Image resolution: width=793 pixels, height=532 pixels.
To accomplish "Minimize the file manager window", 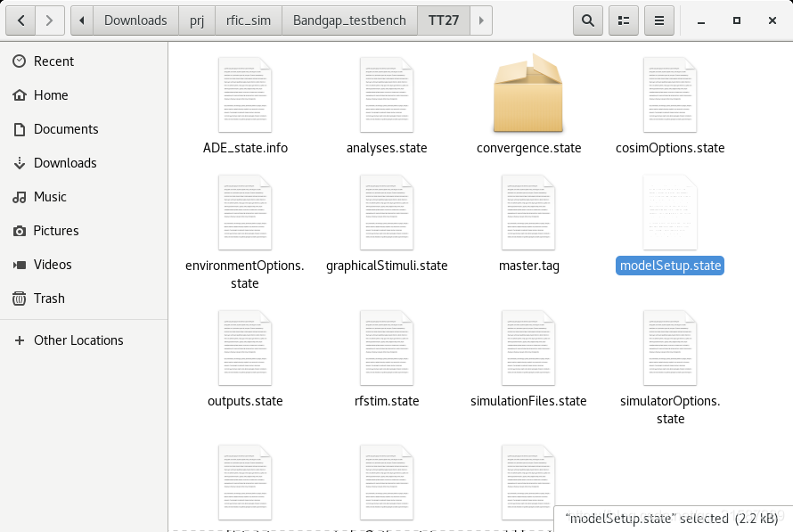I will click(x=701, y=20).
